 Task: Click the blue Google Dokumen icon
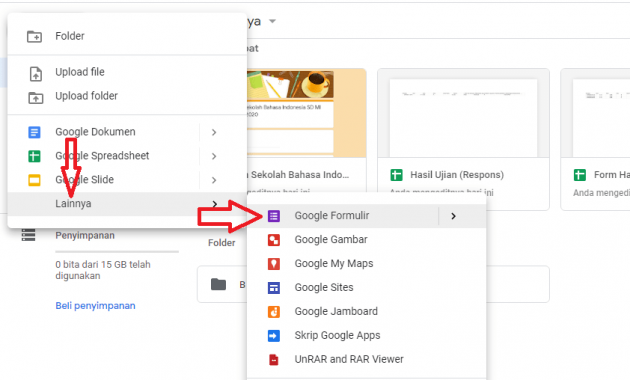tap(34, 132)
